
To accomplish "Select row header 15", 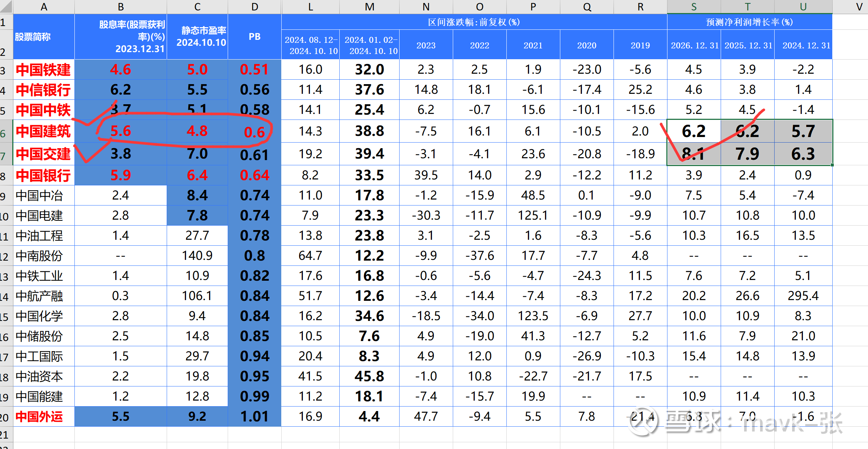I will (6, 316).
